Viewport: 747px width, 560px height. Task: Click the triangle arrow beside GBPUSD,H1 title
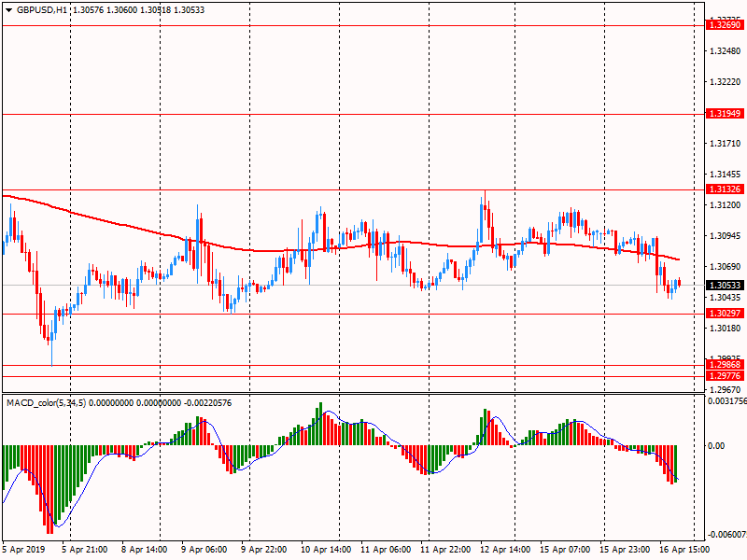pos(8,9)
